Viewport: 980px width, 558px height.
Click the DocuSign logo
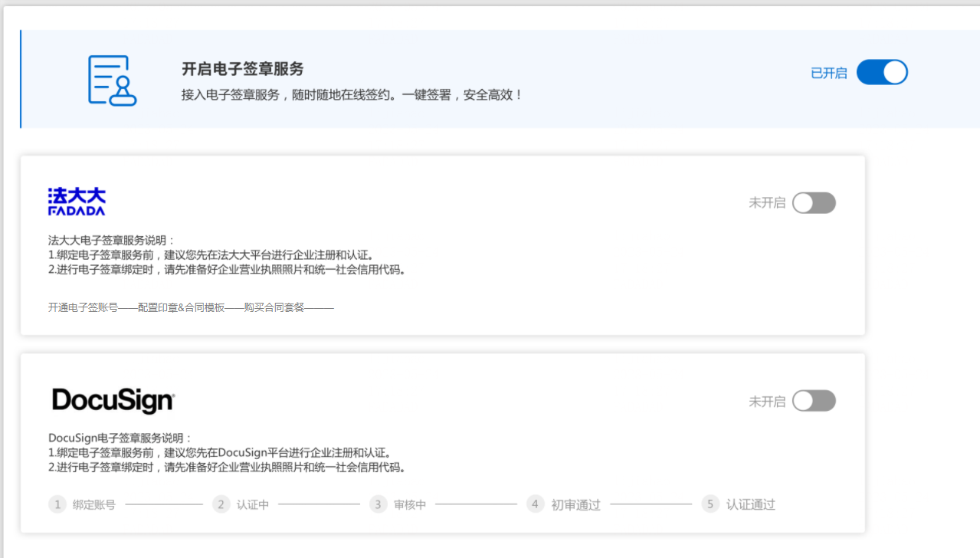tap(113, 400)
